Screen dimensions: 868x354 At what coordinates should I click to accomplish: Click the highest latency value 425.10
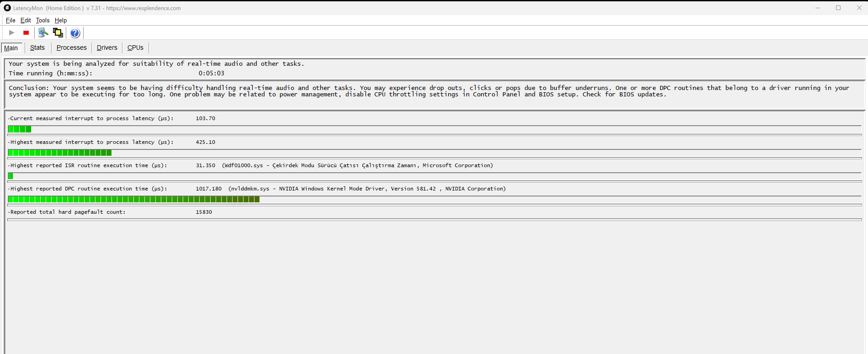206,142
